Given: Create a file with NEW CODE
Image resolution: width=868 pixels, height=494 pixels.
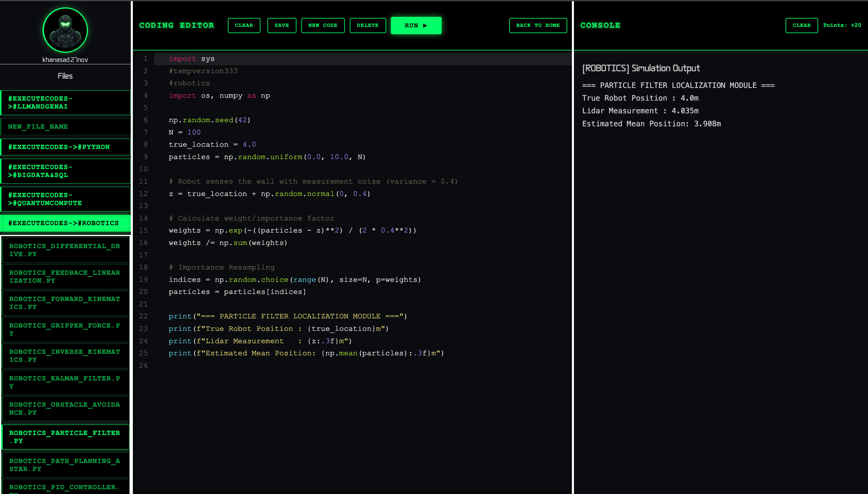Looking at the screenshot, I should click(323, 25).
